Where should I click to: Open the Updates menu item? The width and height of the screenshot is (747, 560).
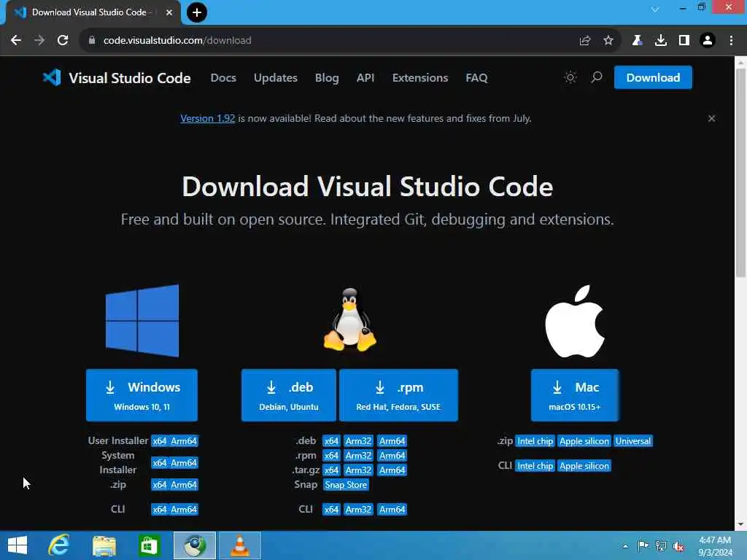(x=275, y=77)
